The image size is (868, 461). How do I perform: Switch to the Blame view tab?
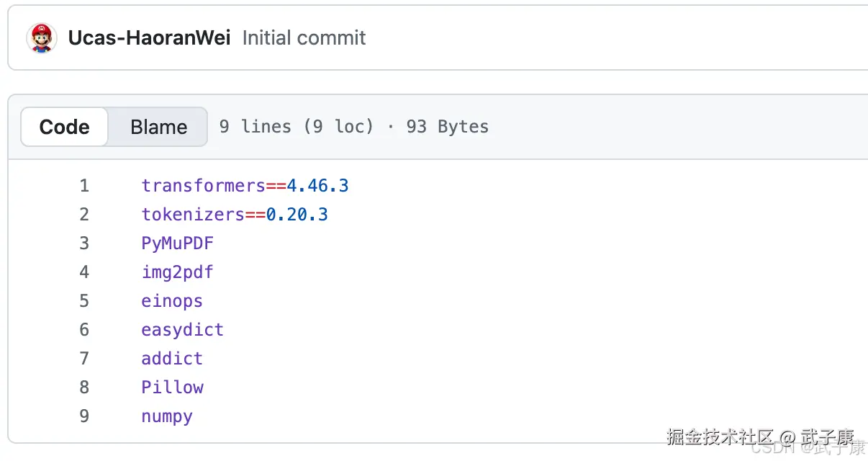tap(158, 127)
